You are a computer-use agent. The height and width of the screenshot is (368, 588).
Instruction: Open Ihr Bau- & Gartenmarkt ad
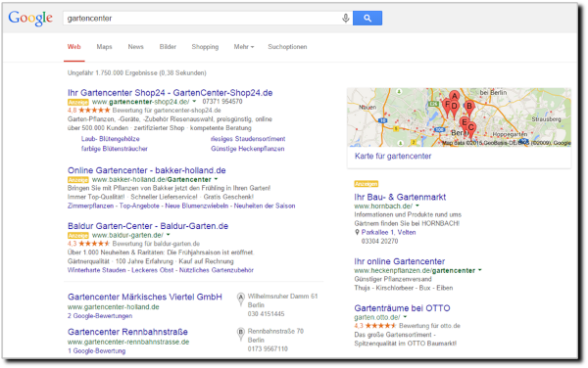400,197
